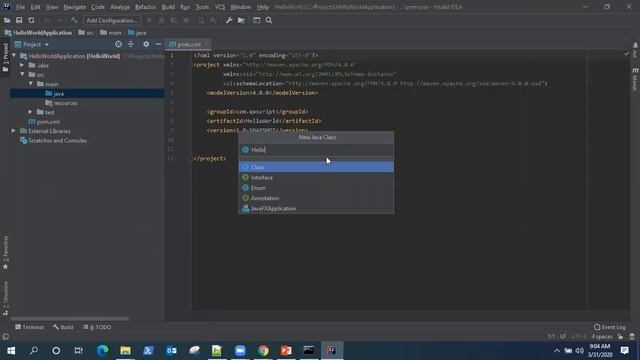Screen dimensions: 640x360
Task: Click the lock read-only status icon
Action: [620, 337]
